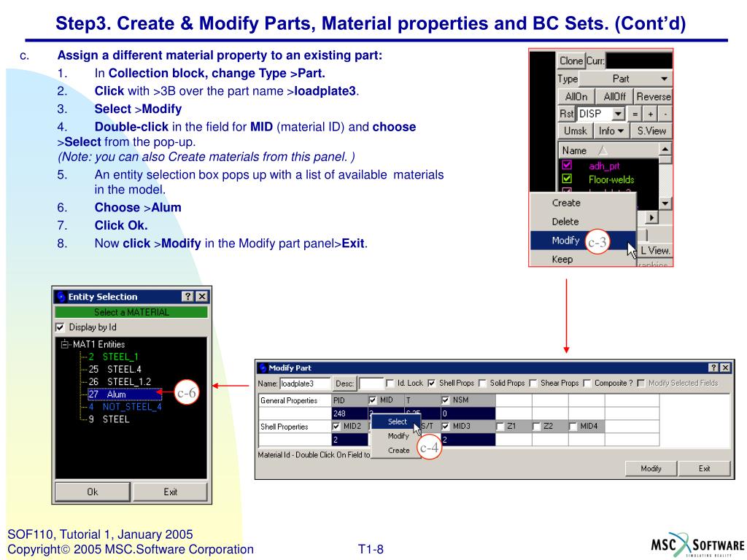Image resolution: width=747 pixels, height=560 pixels.
Task: Click the horizontal scroll right arrow
Action: click(651, 217)
